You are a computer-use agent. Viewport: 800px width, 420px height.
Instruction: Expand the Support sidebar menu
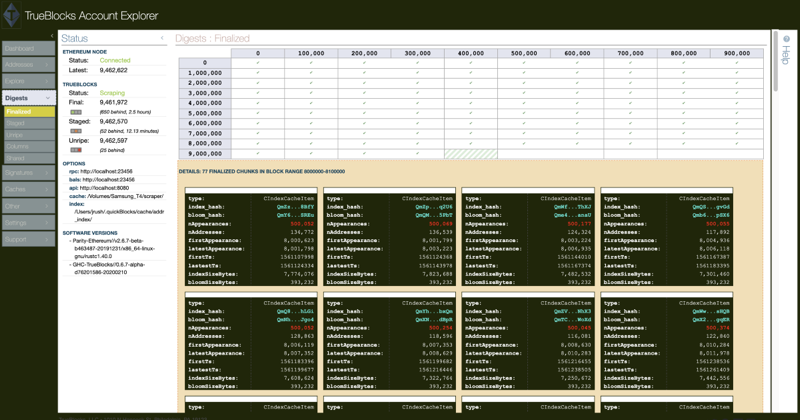point(29,239)
